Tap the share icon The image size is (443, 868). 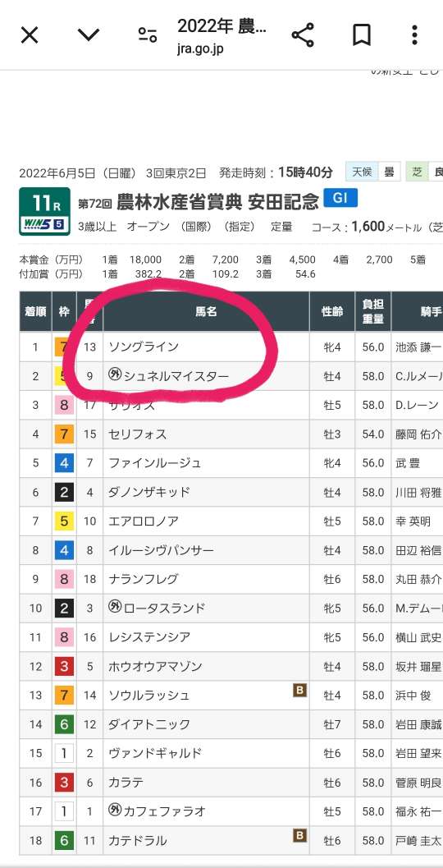[303, 35]
